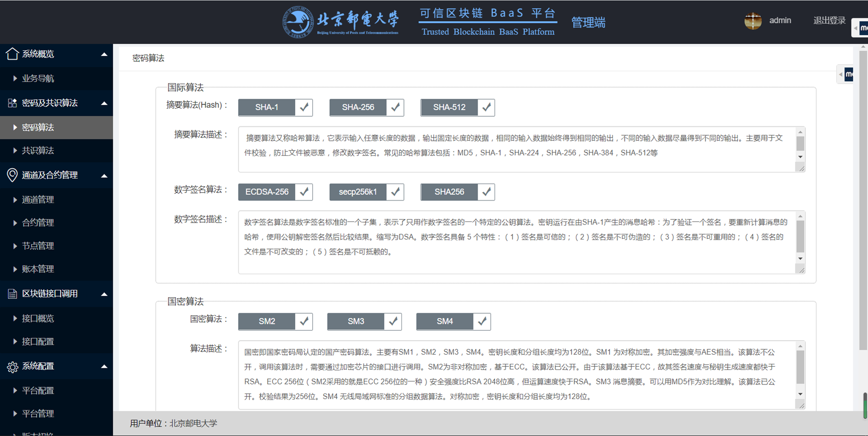This screenshot has width=868, height=436.
Task: Click the arrow icon before 节点管理
Action: (x=15, y=246)
